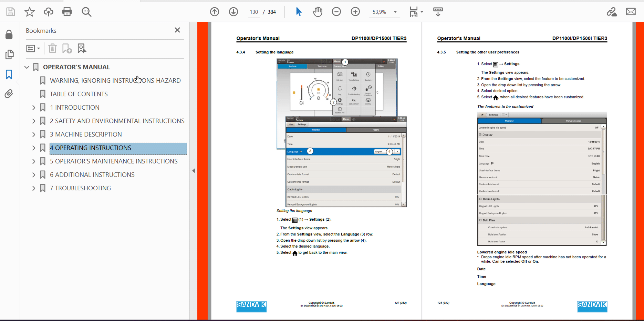
Task: Click the zoom level field showing 53,9%
Action: click(379, 12)
